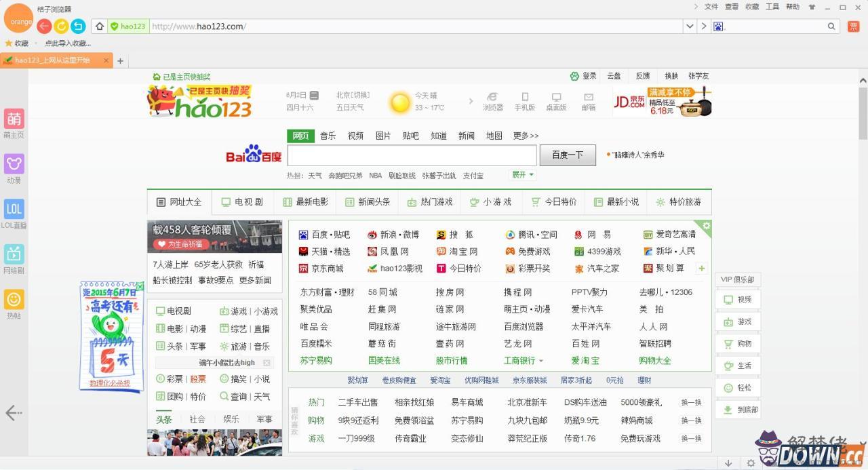Screen dimensions: 868x470
Task: Open the 文件 menu
Action: (x=711, y=7)
